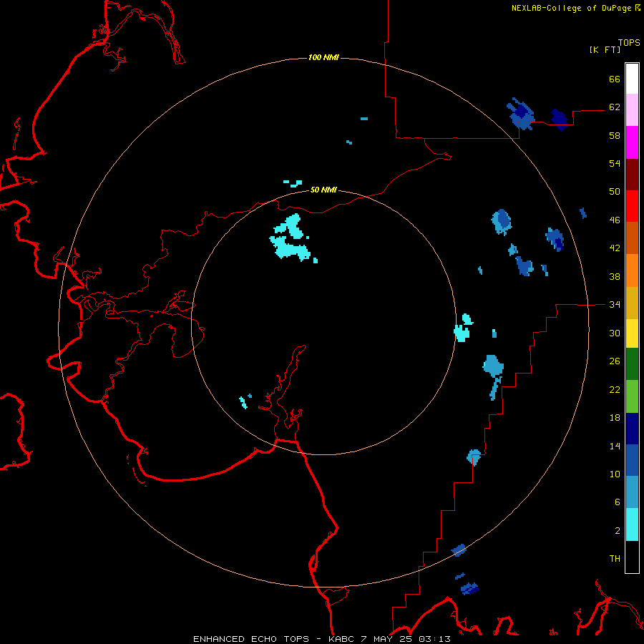Click the "TH" threshold label
The width and height of the screenshot is (644, 644).
(615, 559)
